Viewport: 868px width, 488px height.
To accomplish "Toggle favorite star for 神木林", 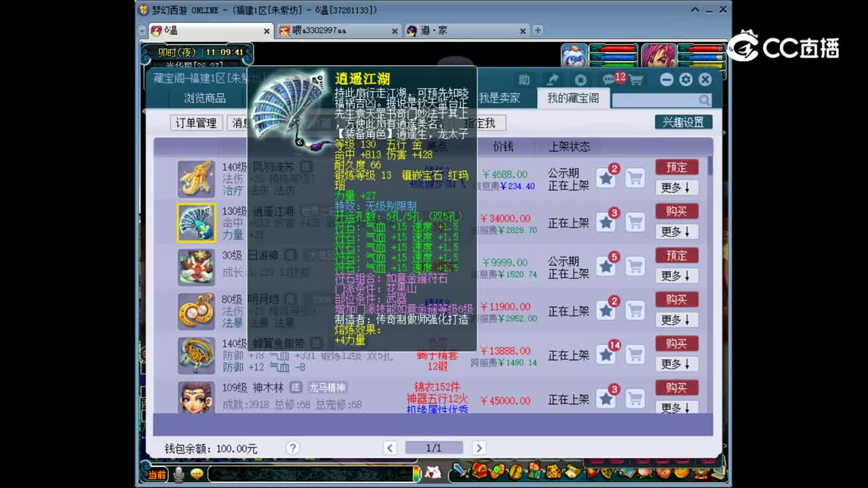I will tap(606, 399).
